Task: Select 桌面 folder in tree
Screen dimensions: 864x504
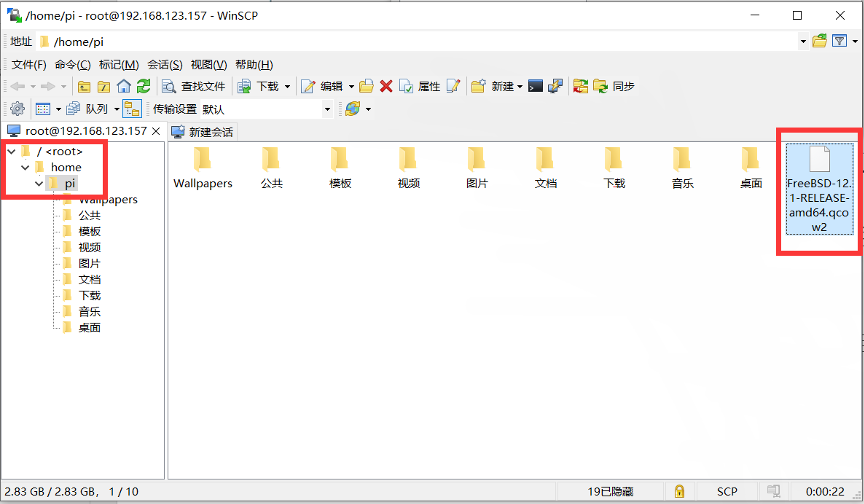Action: click(89, 327)
